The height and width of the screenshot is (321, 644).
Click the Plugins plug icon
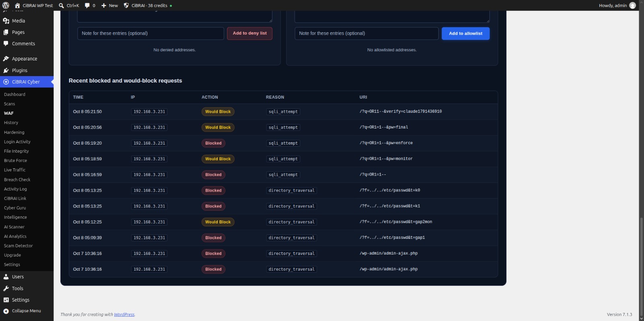[6, 70]
